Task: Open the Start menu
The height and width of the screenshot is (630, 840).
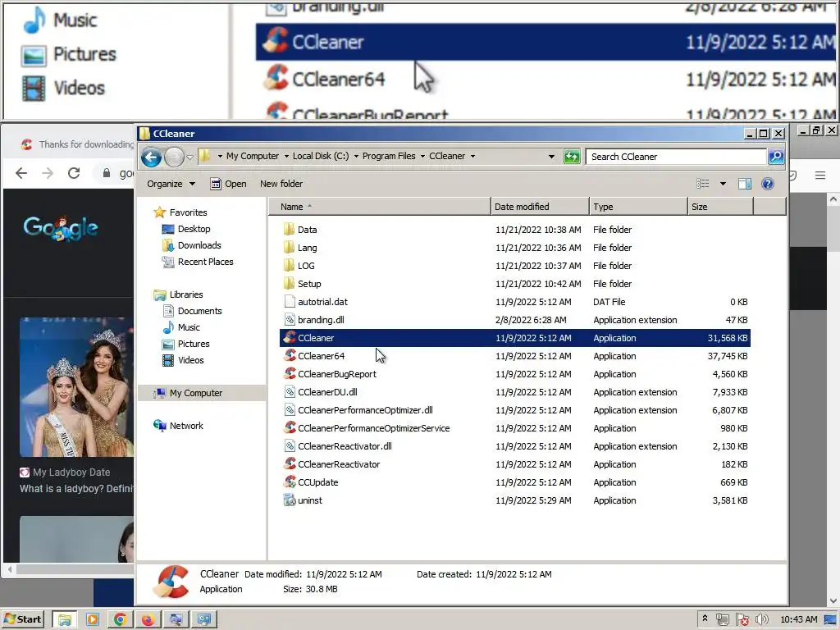Action: 22,619
